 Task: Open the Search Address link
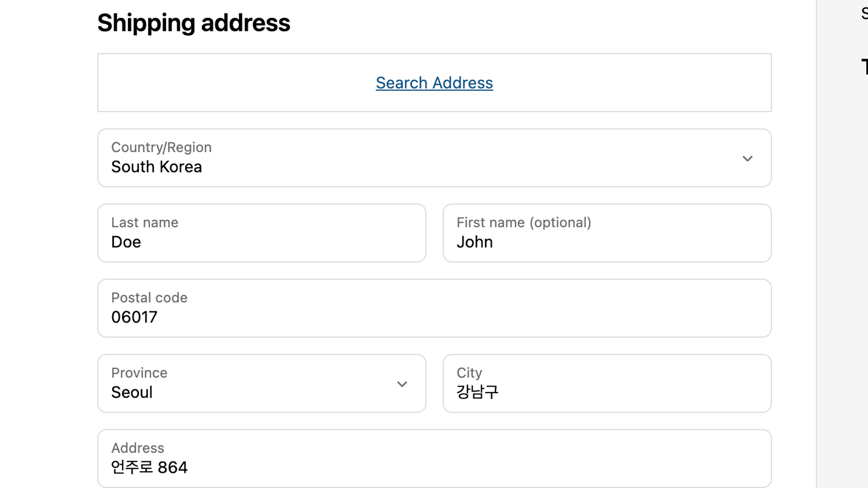coord(435,82)
